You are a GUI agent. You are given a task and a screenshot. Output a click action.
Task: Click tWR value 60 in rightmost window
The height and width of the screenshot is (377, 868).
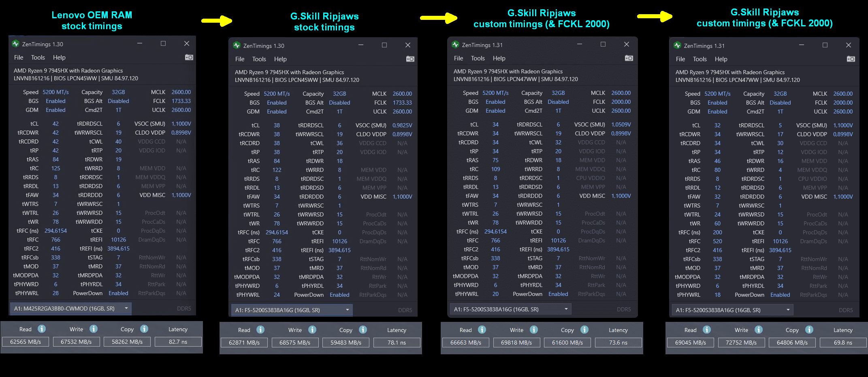717,223
